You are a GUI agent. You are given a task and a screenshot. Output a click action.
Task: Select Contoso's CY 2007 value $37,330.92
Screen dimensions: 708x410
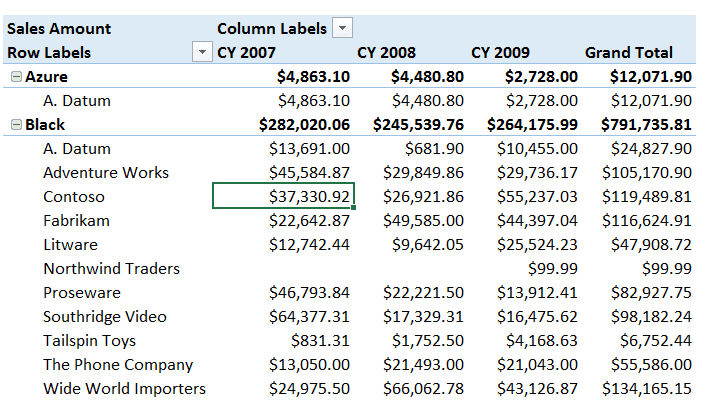(310, 197)
